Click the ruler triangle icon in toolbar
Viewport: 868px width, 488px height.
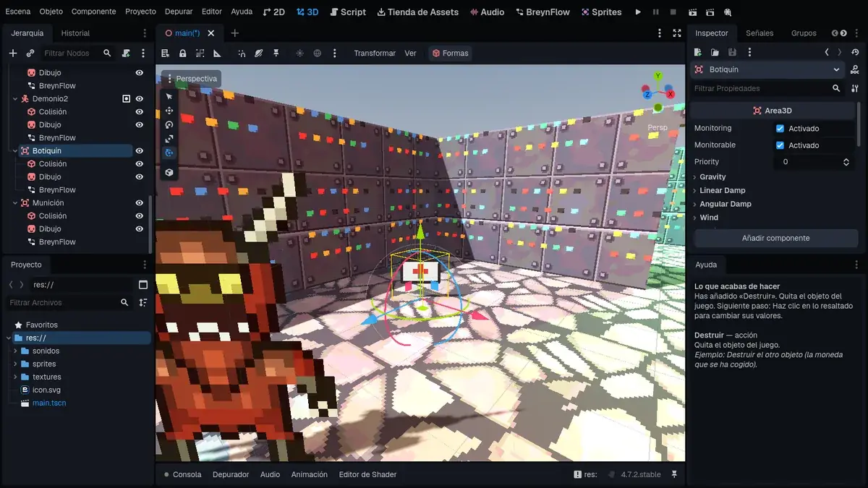coord(217,53)
